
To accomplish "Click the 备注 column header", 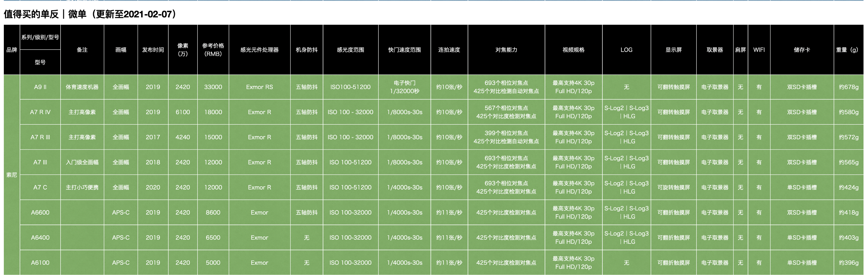I will (x=82, y=49).
